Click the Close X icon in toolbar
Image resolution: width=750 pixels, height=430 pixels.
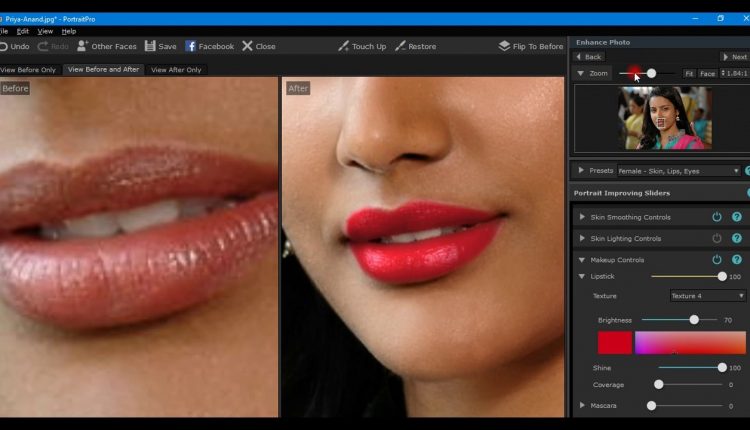tap(247, 46)
